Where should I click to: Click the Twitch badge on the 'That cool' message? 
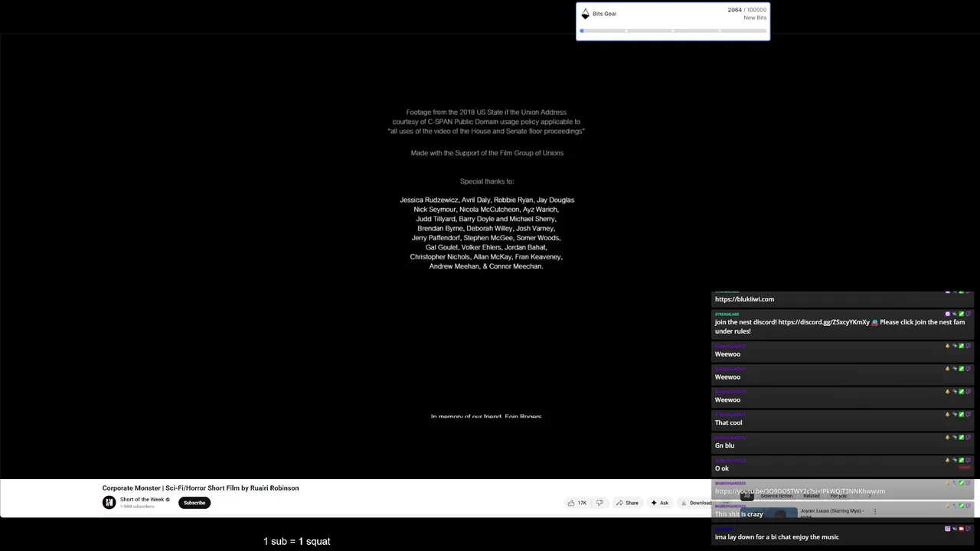click(969, 415)
